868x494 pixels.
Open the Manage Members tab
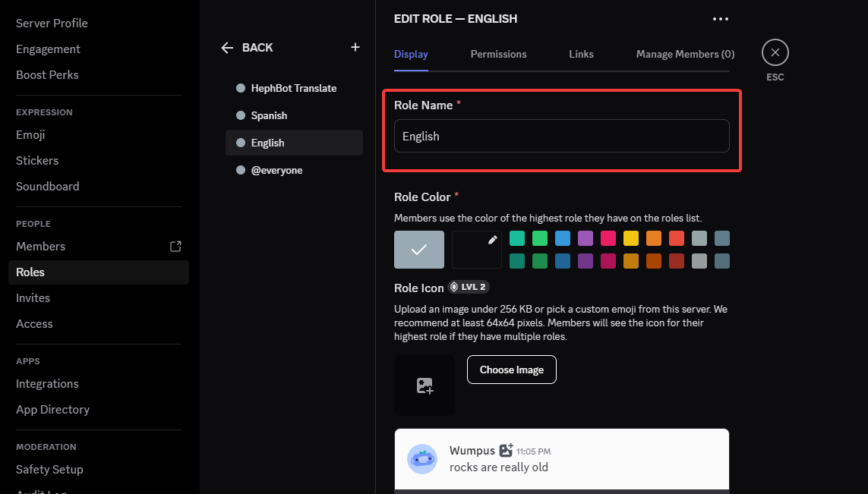[x=685, y=54]
